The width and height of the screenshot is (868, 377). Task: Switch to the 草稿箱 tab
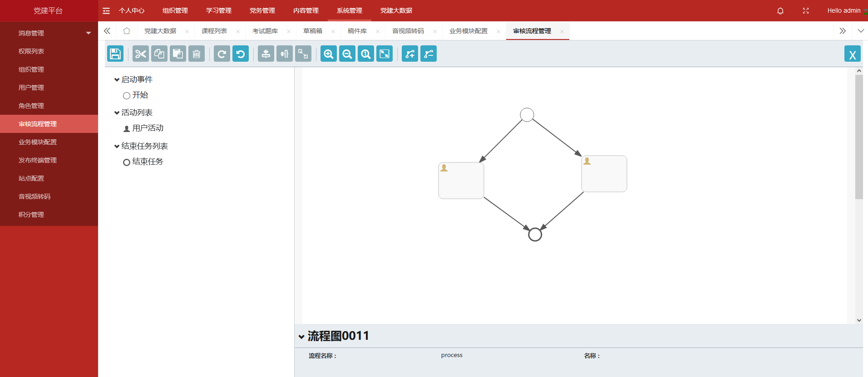(313, 31)
